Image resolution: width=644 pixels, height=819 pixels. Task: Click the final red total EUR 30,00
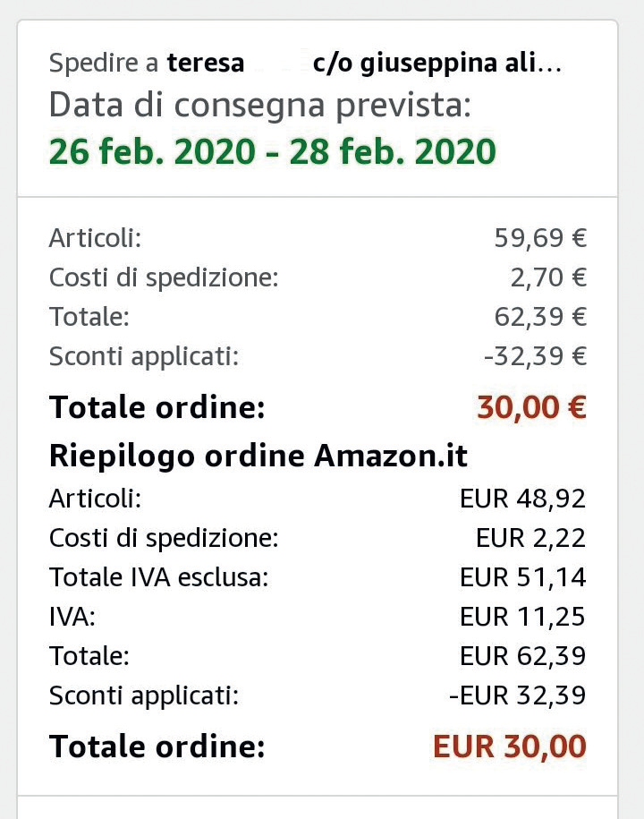(x=509, y=746)
